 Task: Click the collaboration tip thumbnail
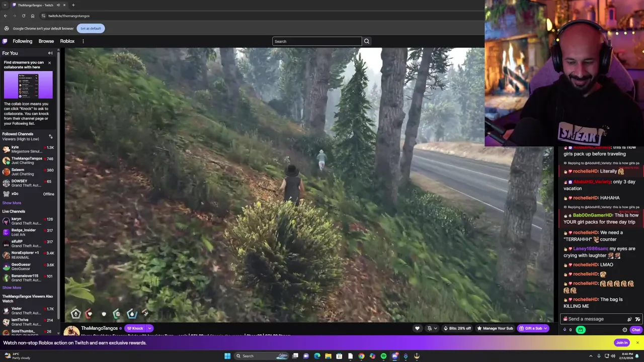pyautogui.click(x=28, y=85)
